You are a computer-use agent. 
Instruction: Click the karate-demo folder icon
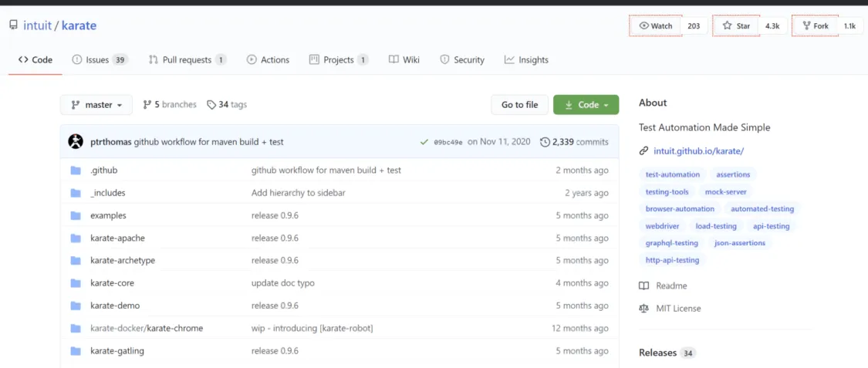pyautogui.click(x=76, y=306)
